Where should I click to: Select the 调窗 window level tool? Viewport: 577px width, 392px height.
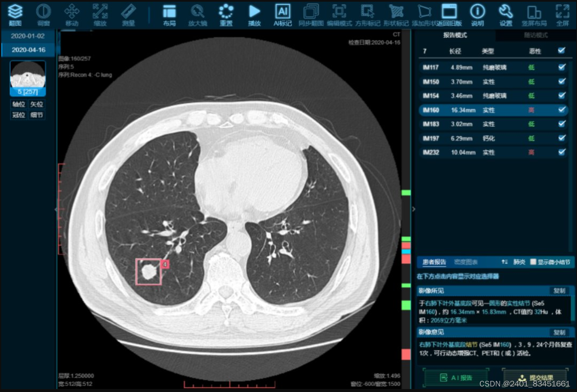tap(43, 14)
